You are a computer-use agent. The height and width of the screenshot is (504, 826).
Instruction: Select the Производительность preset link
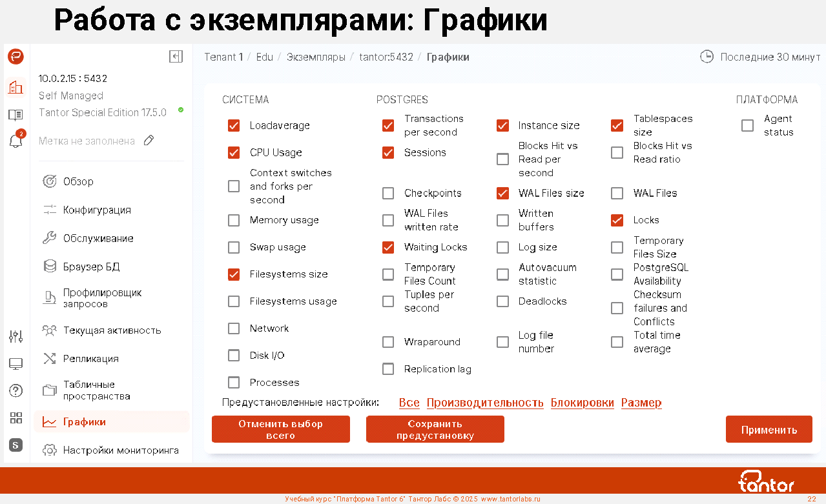(484, 403)
